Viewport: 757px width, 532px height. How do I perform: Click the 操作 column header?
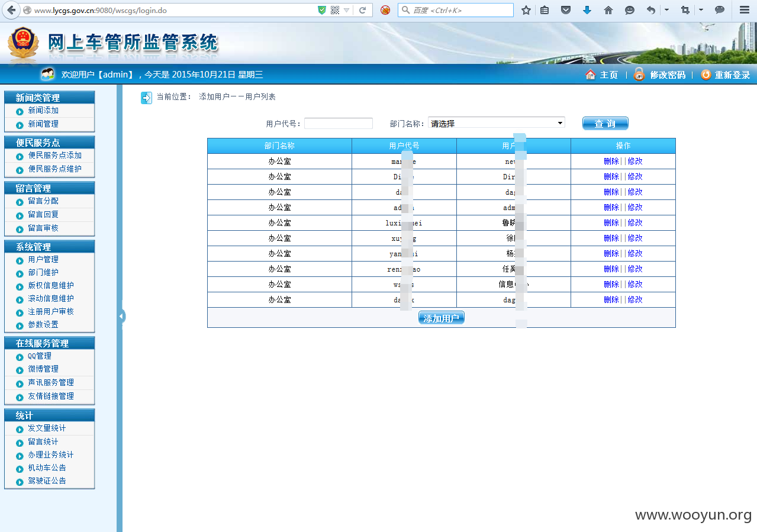click(x=623, y=146)
